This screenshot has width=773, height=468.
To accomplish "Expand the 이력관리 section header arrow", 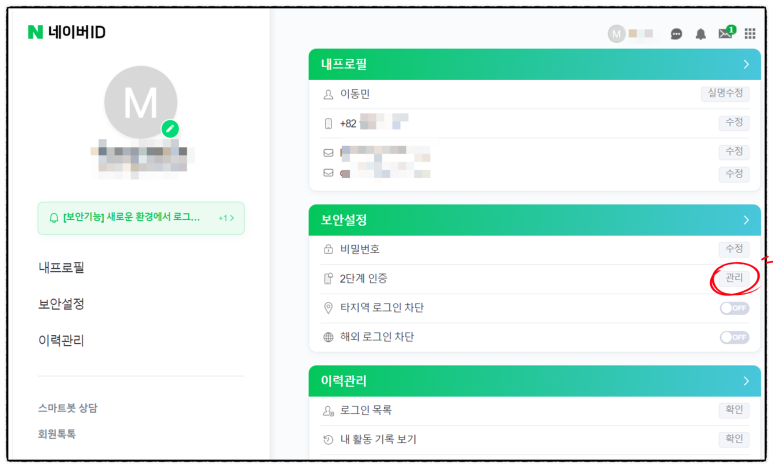I will [746, 381].
